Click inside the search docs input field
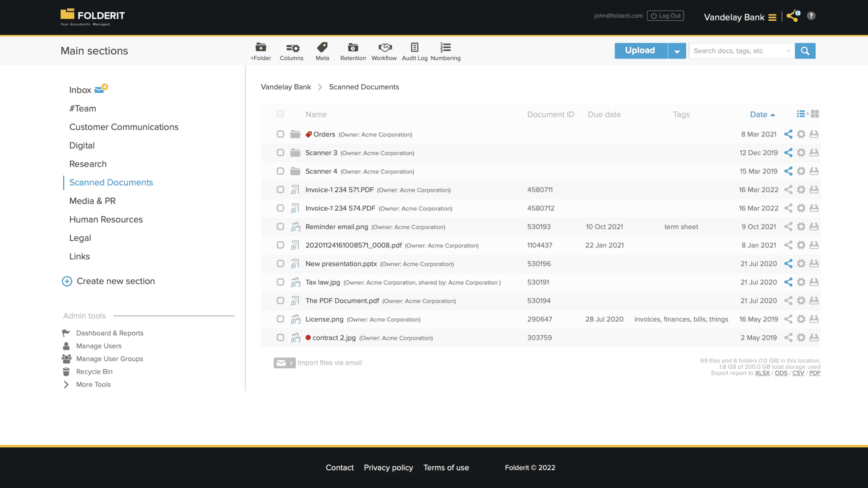 pos(740,50)
